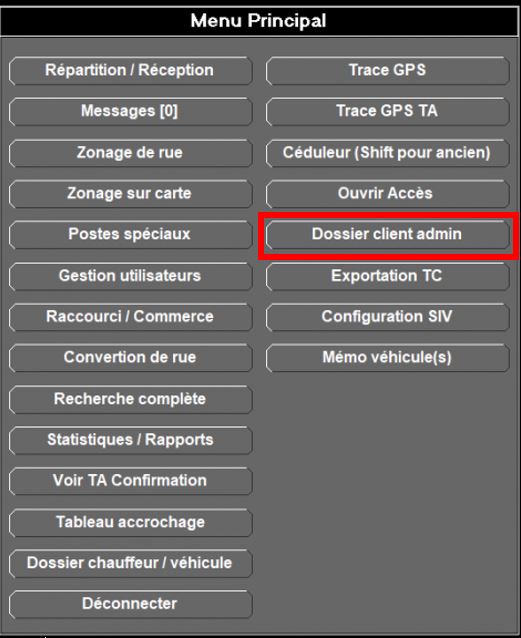Viewport: 521px width, 638px height.
Task: Launch Recherche complète
Action: (x=130, y=400)
